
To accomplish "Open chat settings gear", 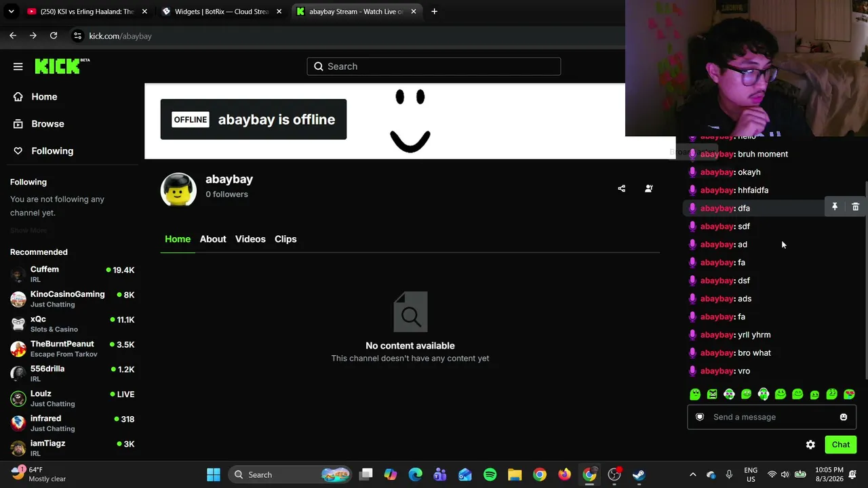I will [x=810, y=445].
